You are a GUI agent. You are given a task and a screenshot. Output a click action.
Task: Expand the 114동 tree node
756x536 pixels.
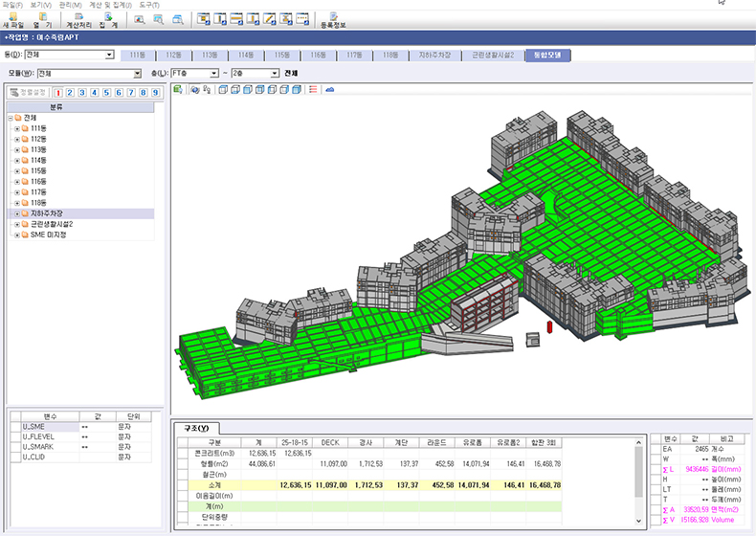click(x=17, y=161)
